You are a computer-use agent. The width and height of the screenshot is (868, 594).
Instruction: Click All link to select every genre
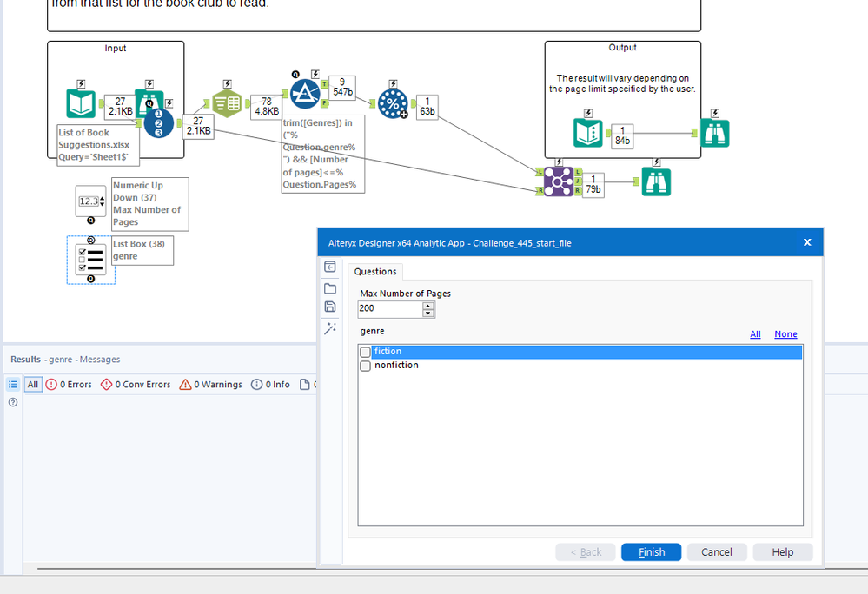point(755,333)
